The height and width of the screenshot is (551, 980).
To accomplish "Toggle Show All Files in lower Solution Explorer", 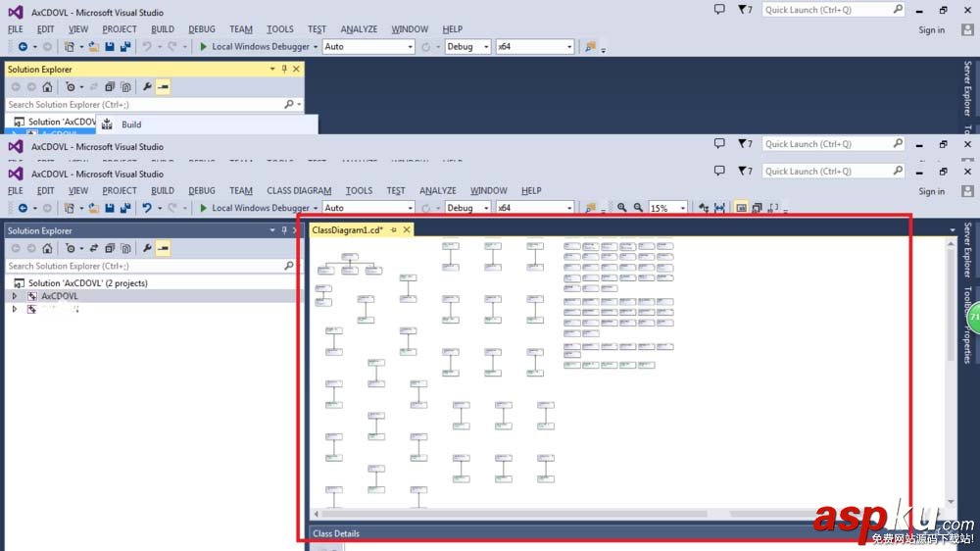I will tap(125, 248).
